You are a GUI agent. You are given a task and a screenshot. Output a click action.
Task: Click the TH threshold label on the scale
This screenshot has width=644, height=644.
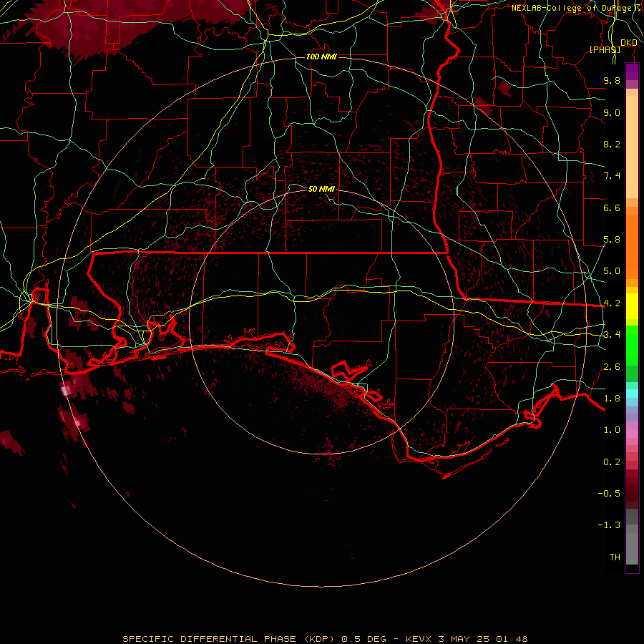tap(615, 557)
